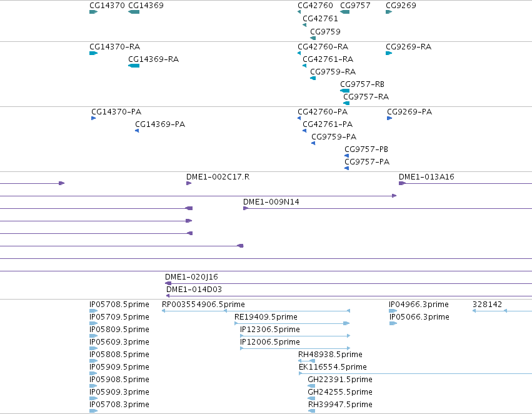Select the CG9757-PB protein marker
This screenshot has height=414, width=532.
[347, 156]
